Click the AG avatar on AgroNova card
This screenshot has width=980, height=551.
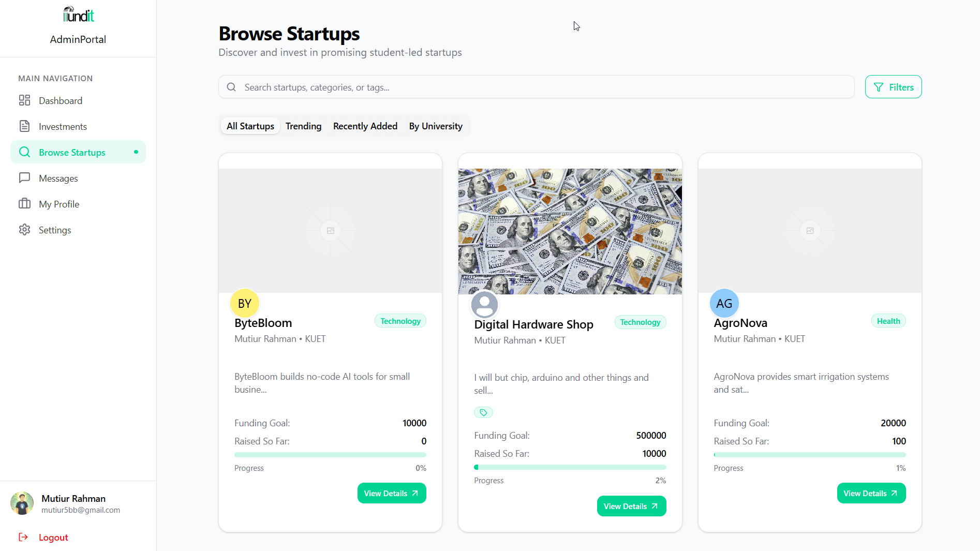click(x=724, y=303)
